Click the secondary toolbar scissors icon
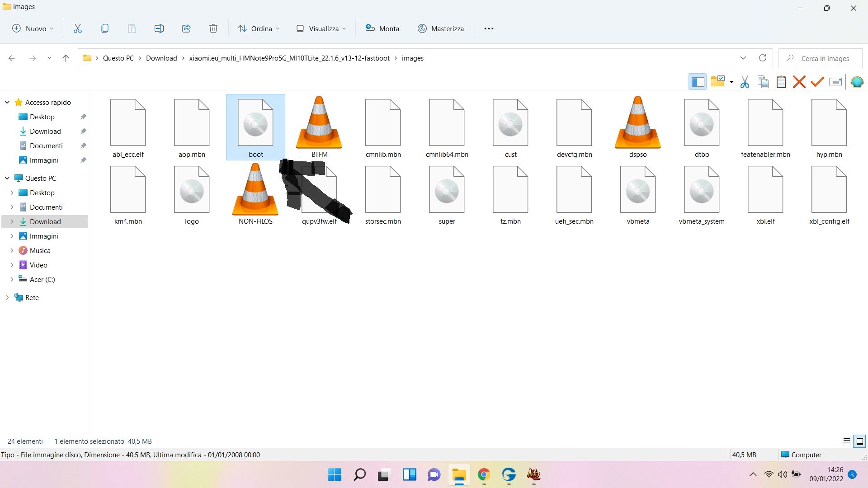This screenshot has height=488, width=868. click(745, 82)
